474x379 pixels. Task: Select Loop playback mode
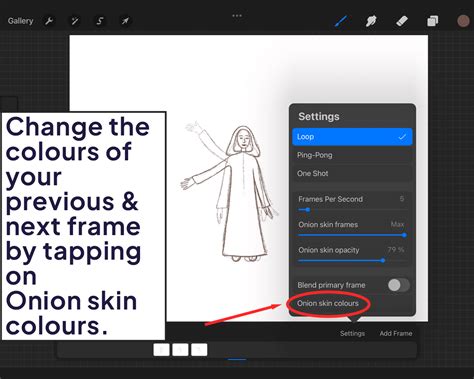(352, 137)
